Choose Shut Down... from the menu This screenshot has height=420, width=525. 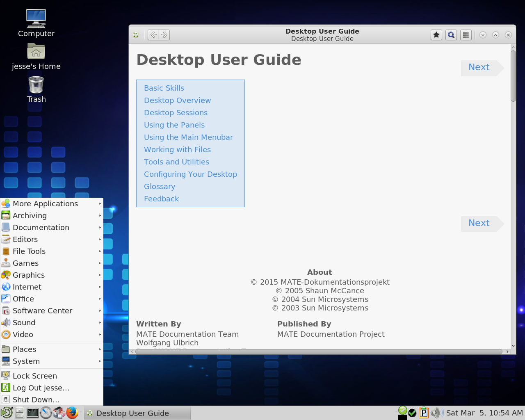pyautogui.click(x=52, y=399)
